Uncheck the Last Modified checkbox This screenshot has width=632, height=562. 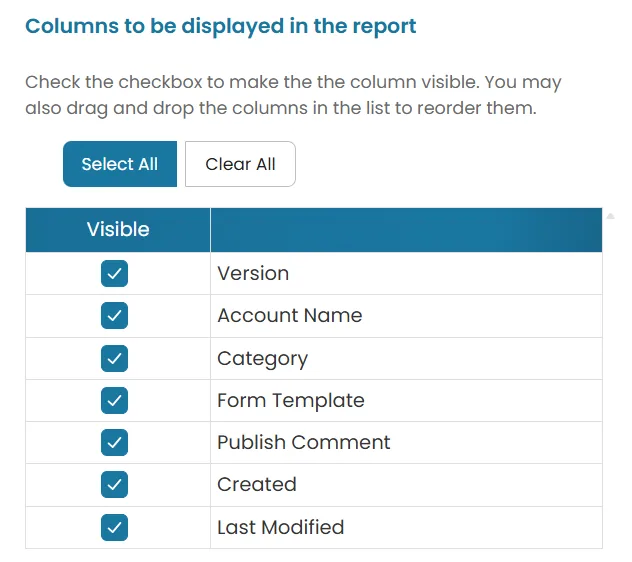pyautogui.click(x=114, y=527)
